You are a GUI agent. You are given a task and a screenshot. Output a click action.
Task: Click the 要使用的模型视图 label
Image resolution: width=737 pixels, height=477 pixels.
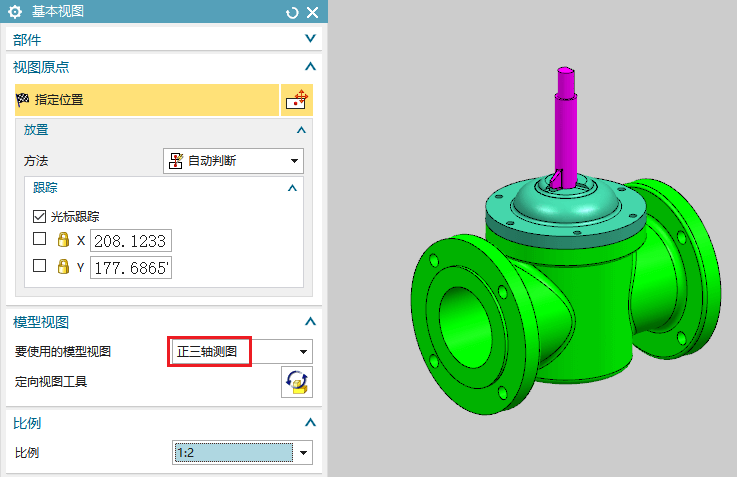[63, 352]
